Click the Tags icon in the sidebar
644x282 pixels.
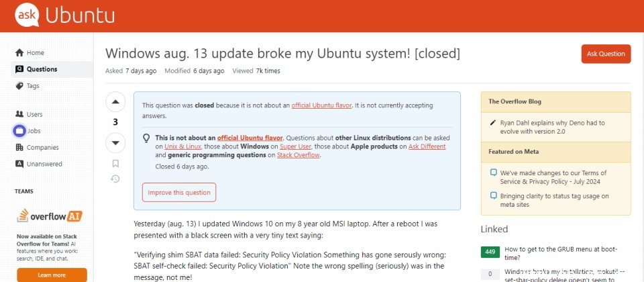pos(19,85)
